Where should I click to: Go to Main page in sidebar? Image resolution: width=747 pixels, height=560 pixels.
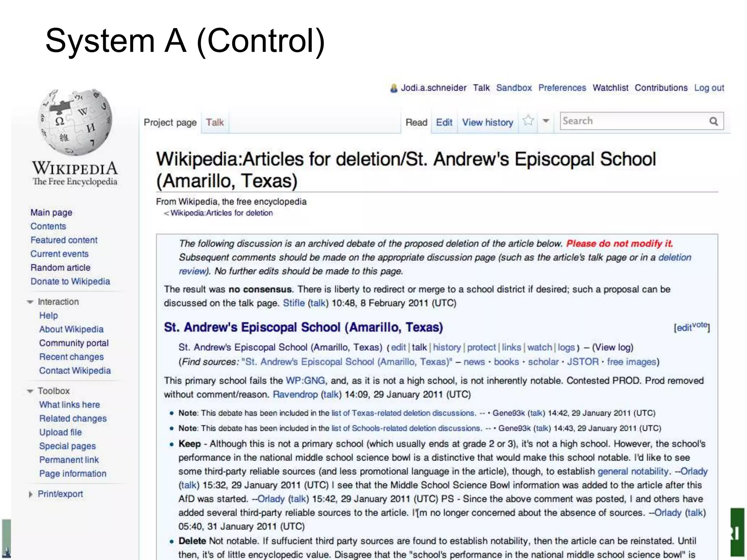tap(51, 213)
